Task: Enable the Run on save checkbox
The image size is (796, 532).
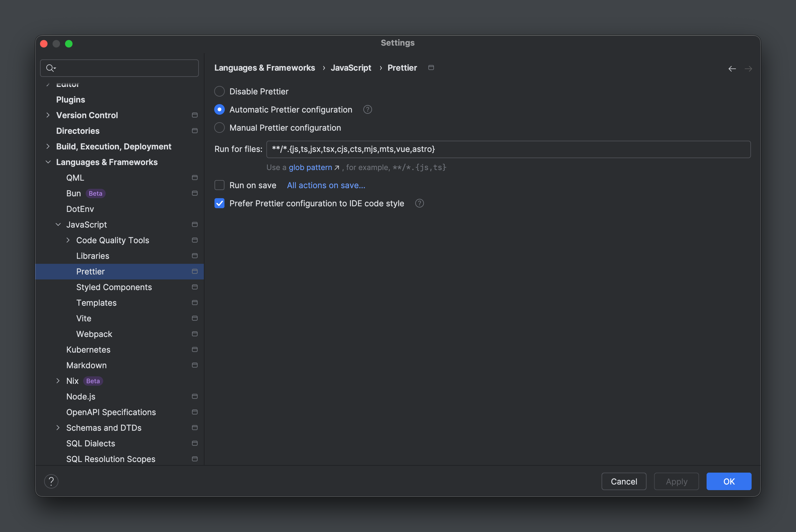Action: [x=219, y=185]
